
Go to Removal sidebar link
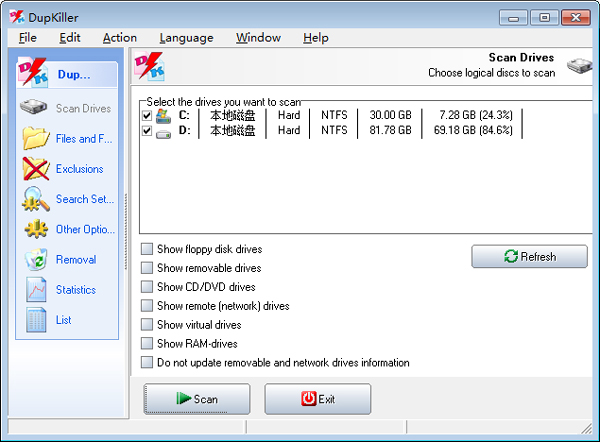(76, 259)
